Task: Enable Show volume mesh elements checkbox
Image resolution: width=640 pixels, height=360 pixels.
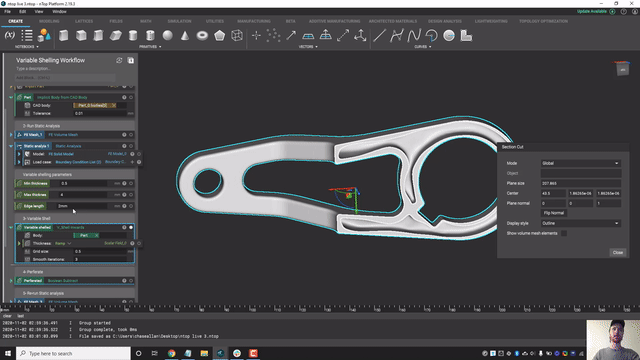Action: pyautogui.click(x=564, y=233)
